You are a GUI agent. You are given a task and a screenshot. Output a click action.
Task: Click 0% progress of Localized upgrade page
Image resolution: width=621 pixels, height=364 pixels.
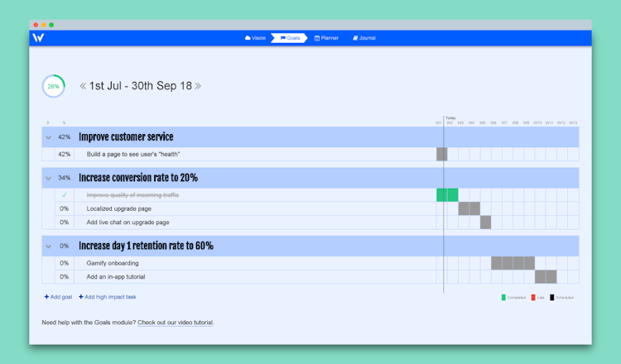(x=64, y=208)
